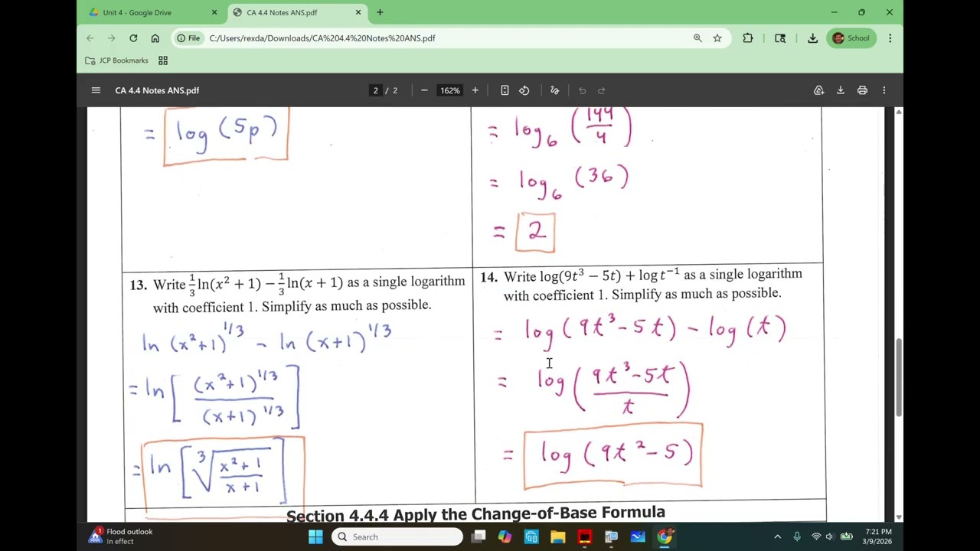This screenshot has width=980, height=551.
Task: Show hidden system tray icons
Action: click(x=777, y=537)
